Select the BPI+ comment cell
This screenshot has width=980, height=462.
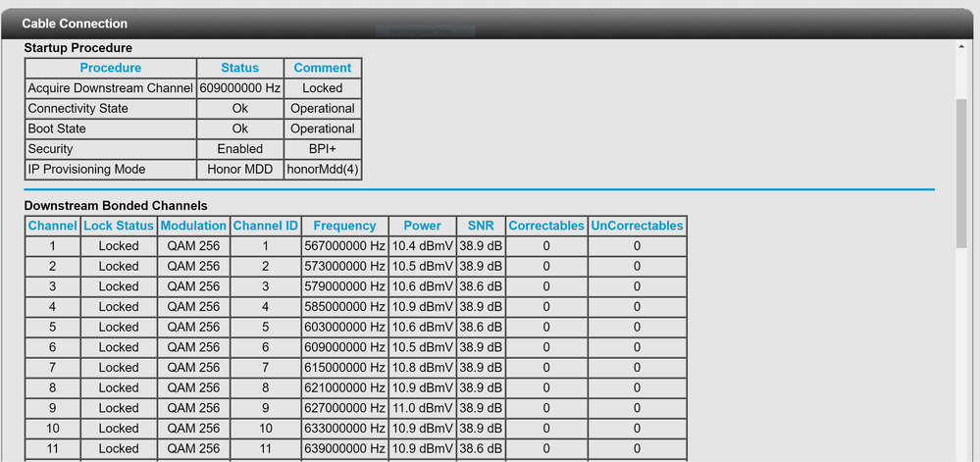point(323,149)
